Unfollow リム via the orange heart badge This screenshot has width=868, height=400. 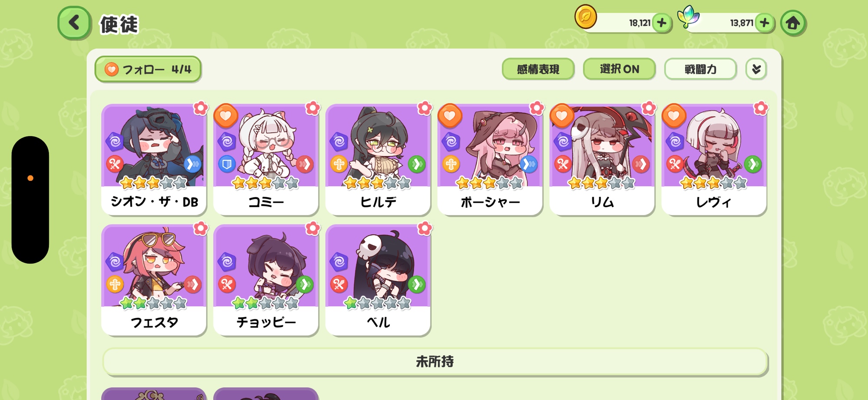coord(562,116)
